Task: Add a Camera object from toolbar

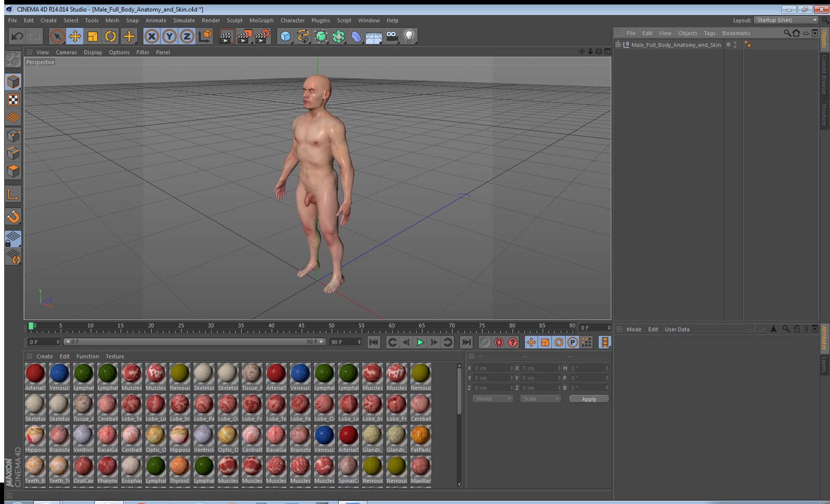Action: (x=392, y=36)
